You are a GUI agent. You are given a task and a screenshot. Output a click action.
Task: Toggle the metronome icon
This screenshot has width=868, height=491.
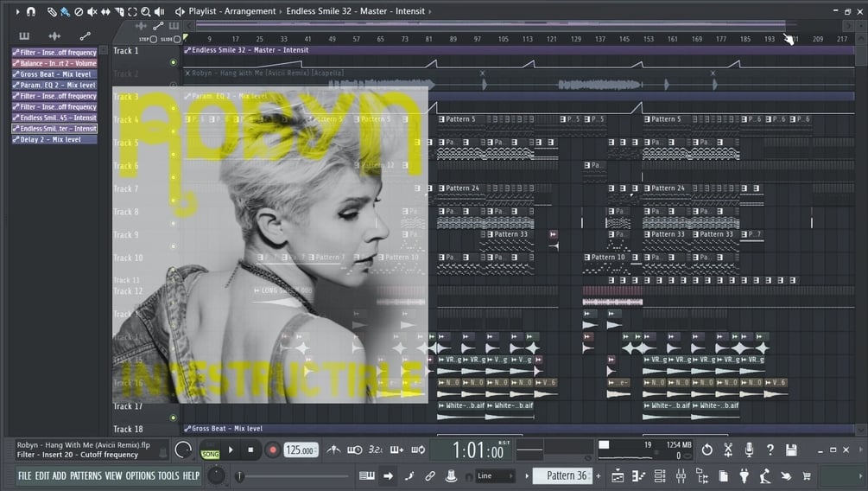point(333,450)
